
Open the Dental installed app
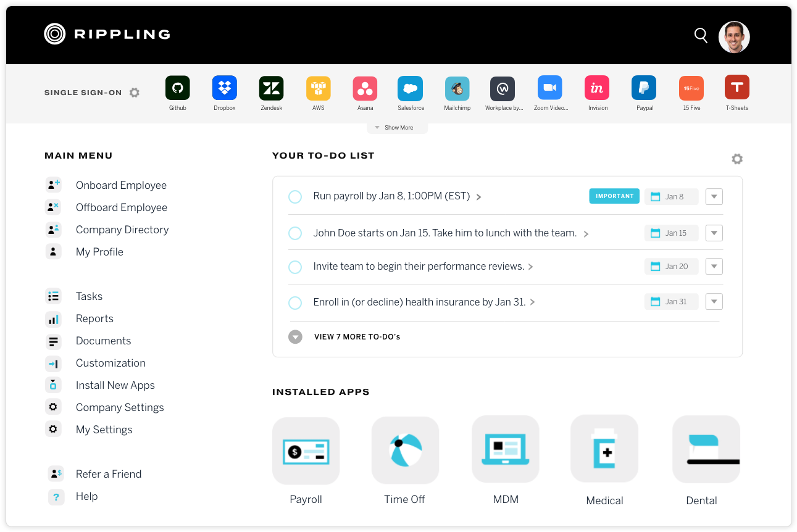pos(706,449)
